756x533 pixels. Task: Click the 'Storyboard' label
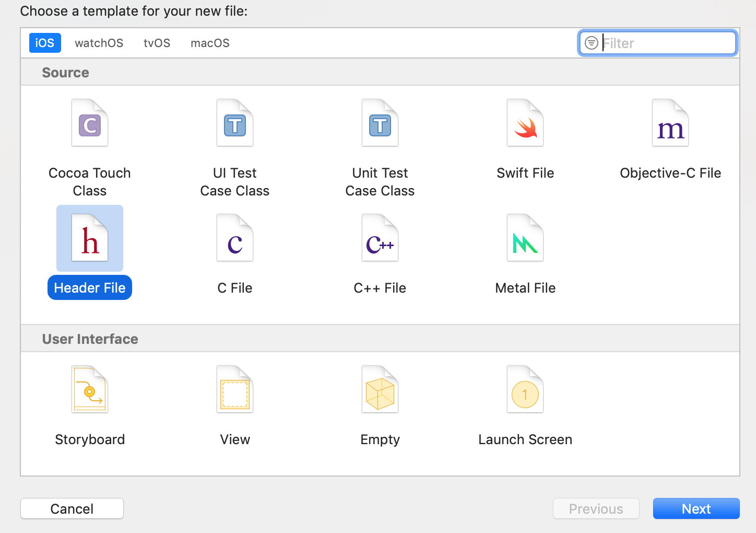90,439
